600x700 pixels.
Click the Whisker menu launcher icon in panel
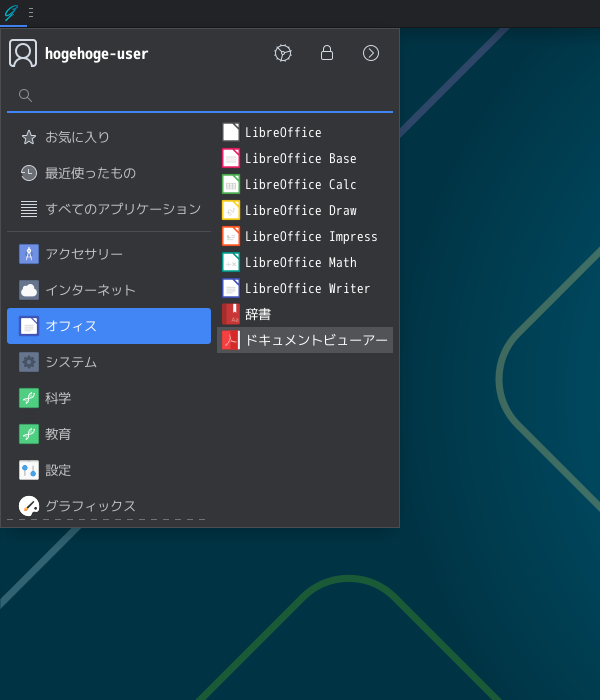11,12
